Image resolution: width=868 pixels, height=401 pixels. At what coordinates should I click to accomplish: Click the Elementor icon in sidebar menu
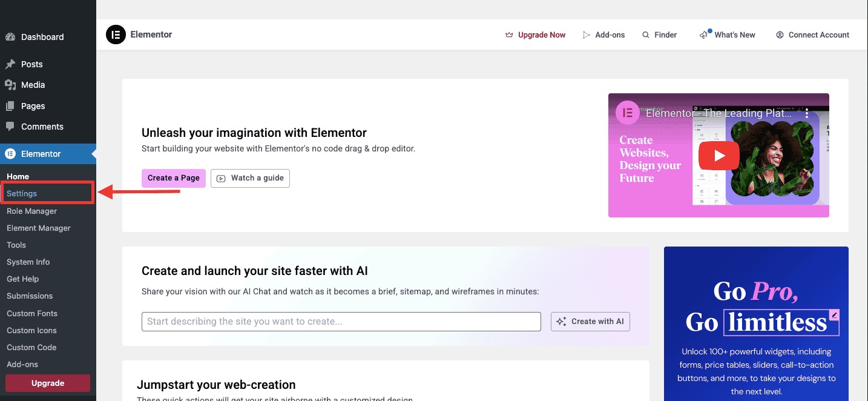10,154
